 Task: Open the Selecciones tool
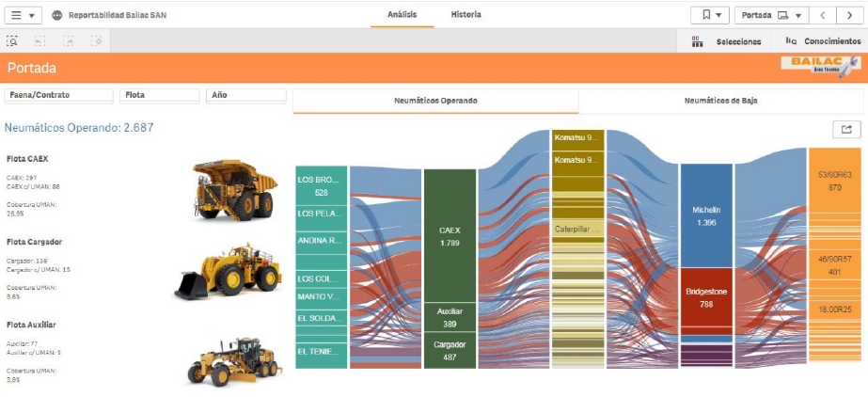coord(726,41)
